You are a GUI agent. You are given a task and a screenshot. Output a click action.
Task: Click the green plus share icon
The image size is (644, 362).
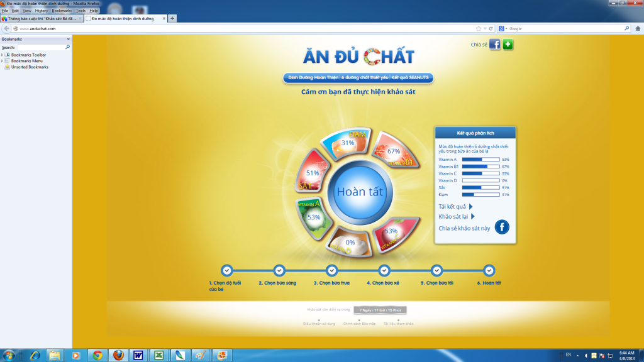pyautogui.click(x=508, y=45)
